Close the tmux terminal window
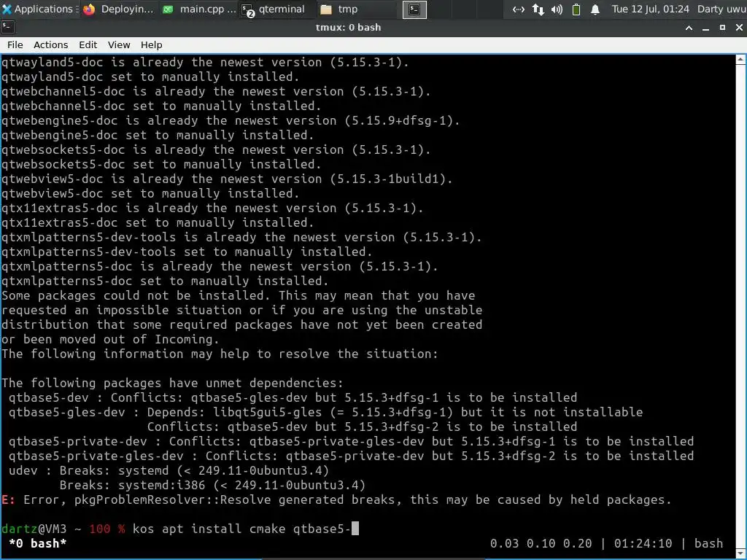 (740, 28)
